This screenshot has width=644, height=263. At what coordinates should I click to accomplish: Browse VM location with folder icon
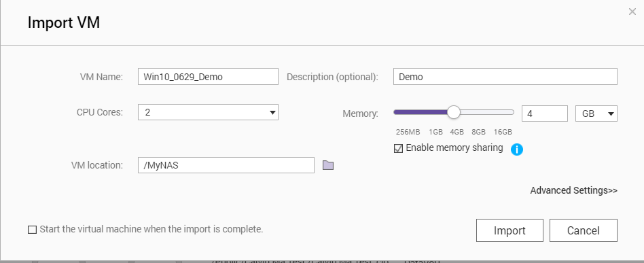click(x=327, y=165)
